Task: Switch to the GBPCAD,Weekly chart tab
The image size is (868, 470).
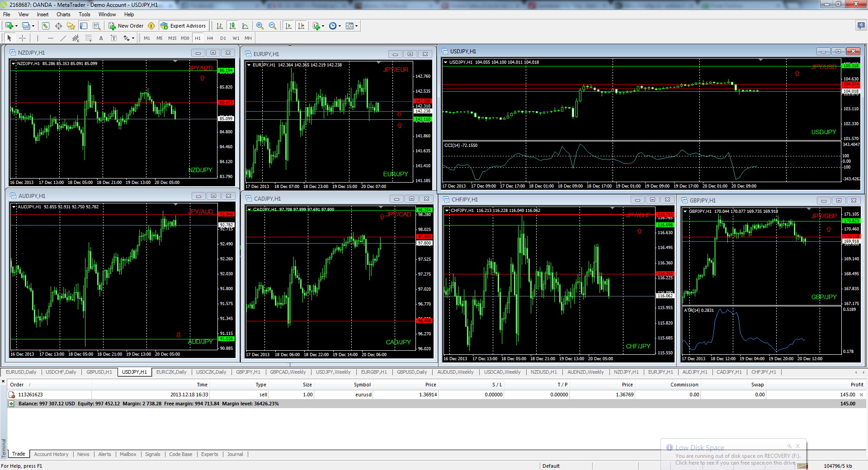Action: (288, 372)
